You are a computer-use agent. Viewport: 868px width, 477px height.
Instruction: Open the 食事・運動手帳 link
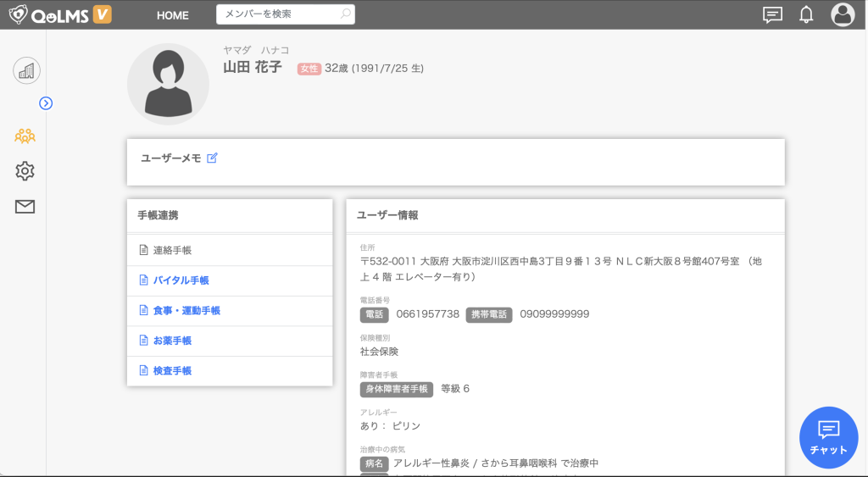(186, 311)
